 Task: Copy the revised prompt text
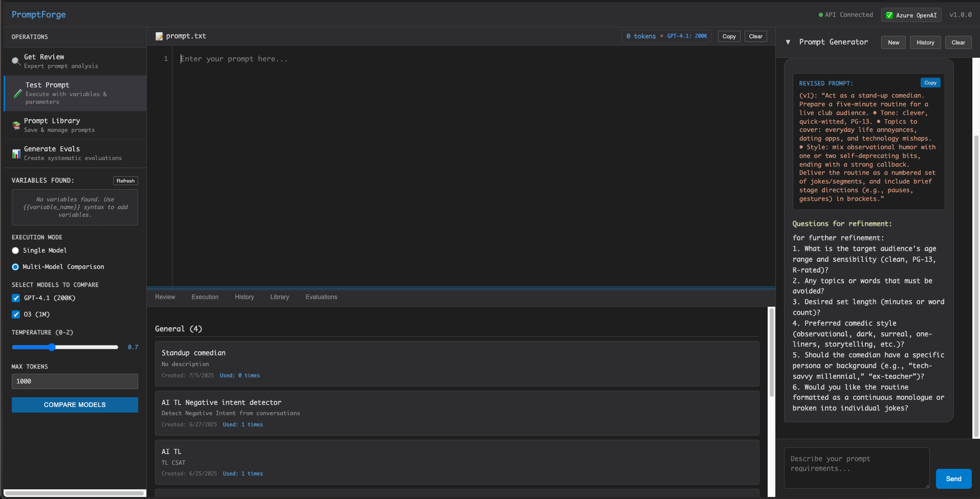[930, 82]
